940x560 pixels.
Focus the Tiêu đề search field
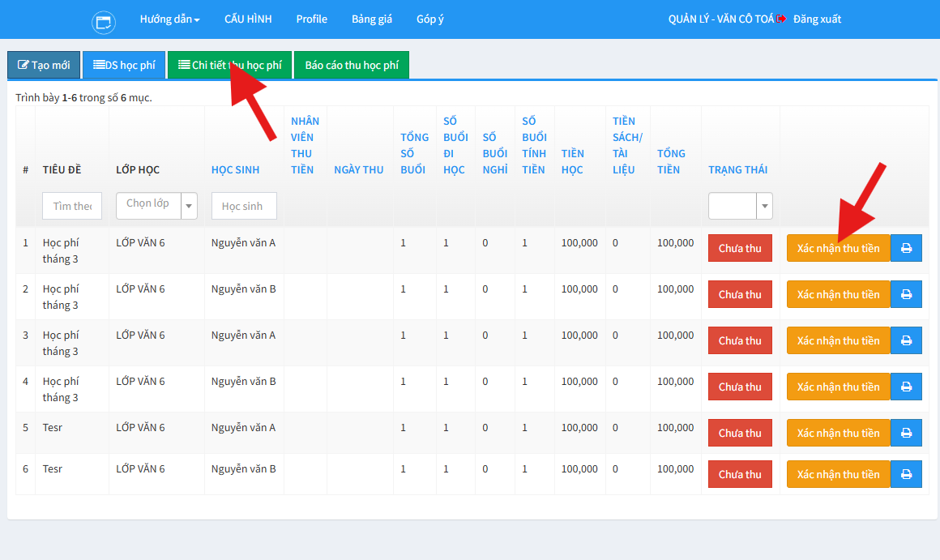(x=72, y=206)
